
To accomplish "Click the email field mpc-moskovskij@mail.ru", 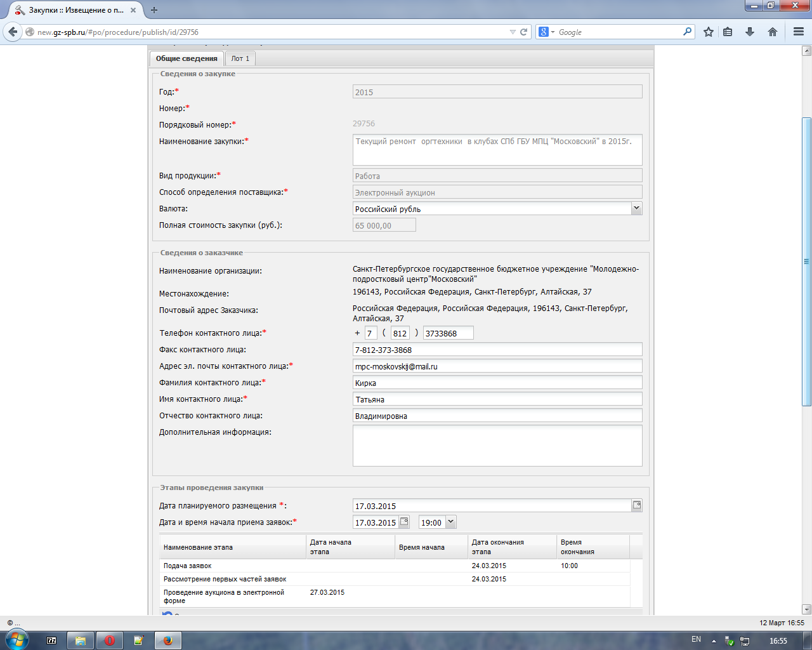I will tap(497, 366).
